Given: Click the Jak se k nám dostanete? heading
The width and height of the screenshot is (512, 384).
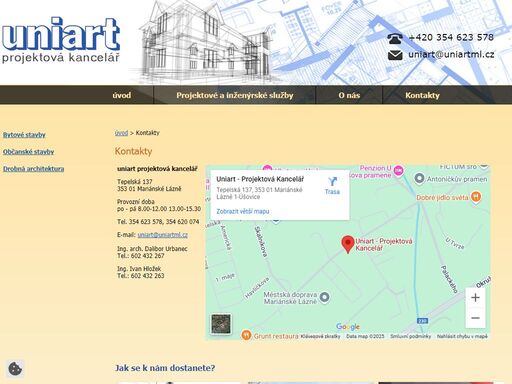Looking at the screenshot, I should pyautogui.click(x=165, y=368).
